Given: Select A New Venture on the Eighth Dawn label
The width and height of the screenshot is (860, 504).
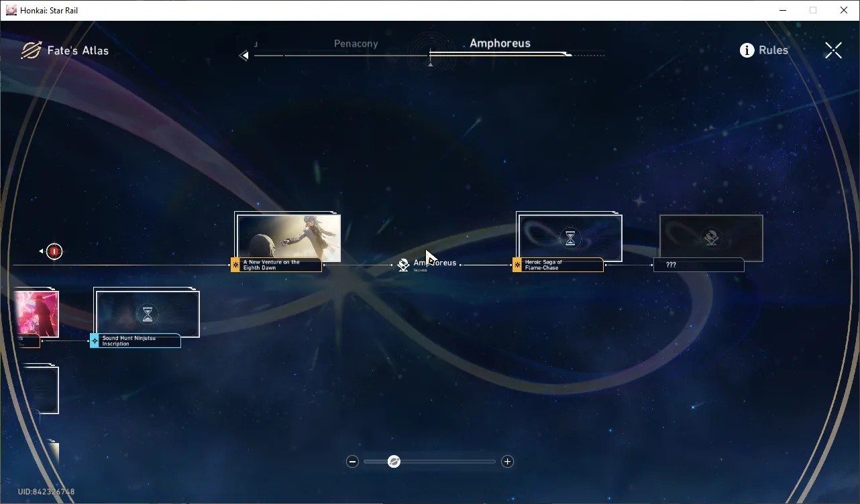Looking at the screenshot, I should (x=276, y=265).
